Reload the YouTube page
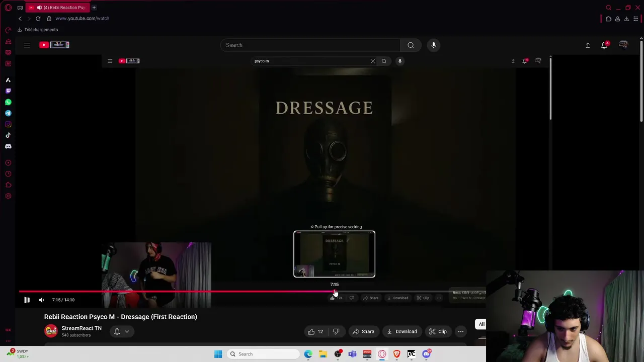Viewport: 644px width, 362px height. click(38, 19)
